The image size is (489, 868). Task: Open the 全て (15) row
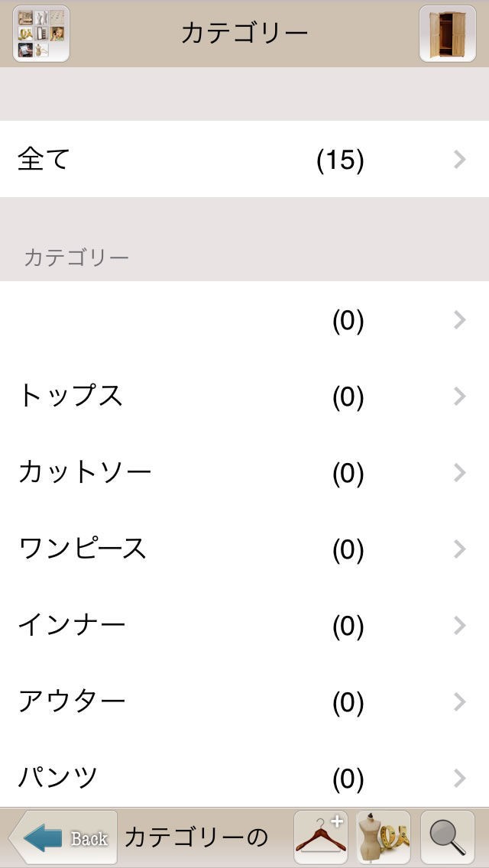244,159
